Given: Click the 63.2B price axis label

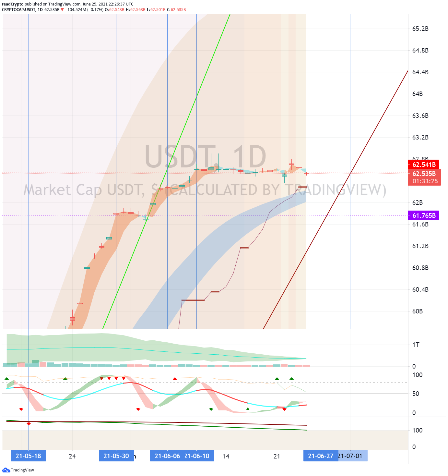Looking at the screenshot, I should coord(420,137).
